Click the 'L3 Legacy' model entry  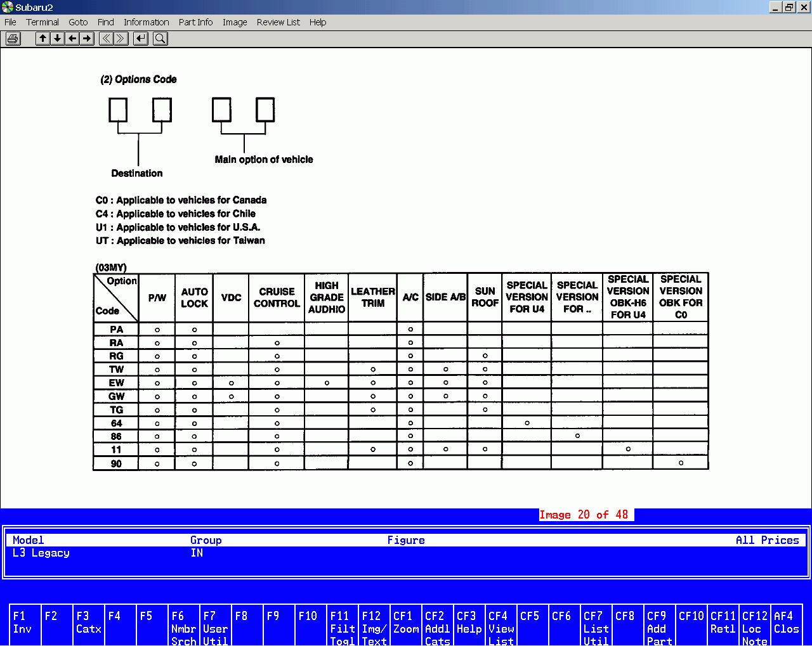[x=41, y=553]
